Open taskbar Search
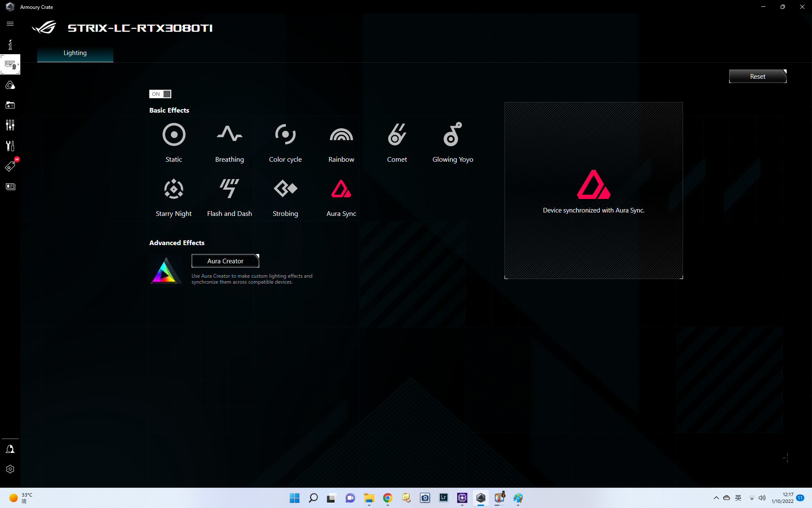 tap(313, 498)
